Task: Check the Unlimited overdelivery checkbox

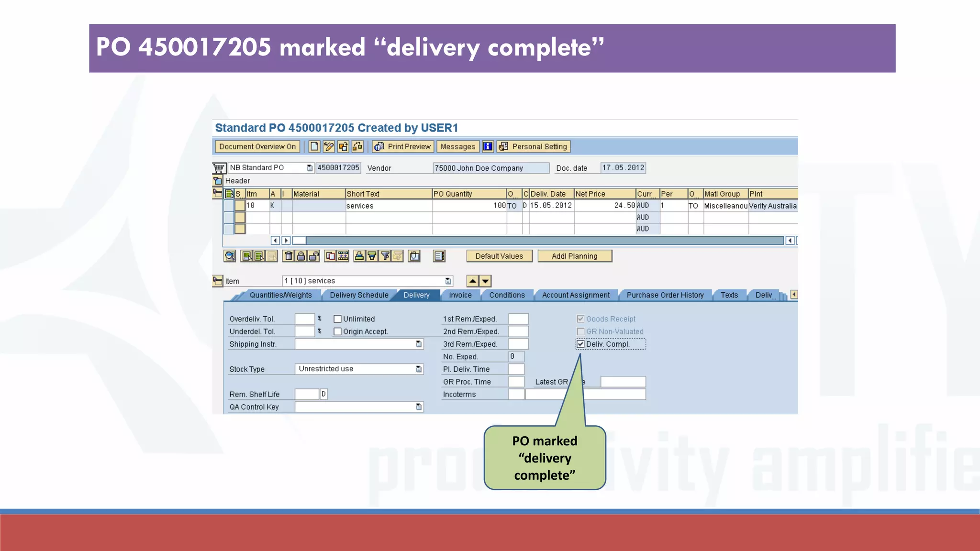Action: pos(337,319)
